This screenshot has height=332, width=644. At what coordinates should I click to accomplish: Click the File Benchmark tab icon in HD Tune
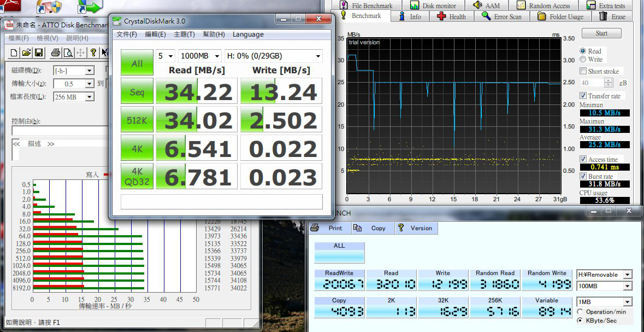(344, 5)
